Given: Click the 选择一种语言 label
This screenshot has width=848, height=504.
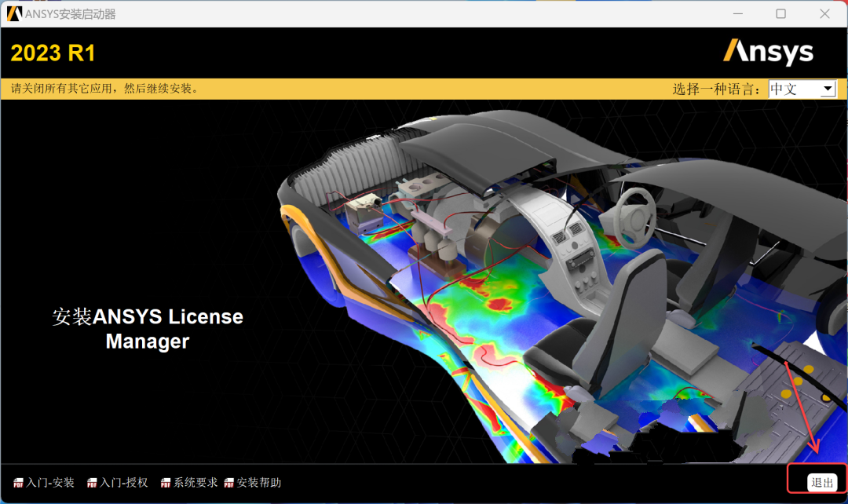Looking at the screenshot, I should (717, 89).
